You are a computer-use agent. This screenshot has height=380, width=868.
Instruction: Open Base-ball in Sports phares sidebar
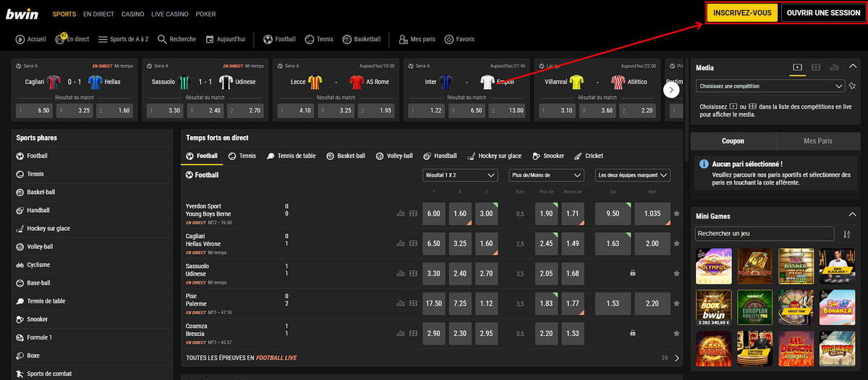(x=93, y=283)
